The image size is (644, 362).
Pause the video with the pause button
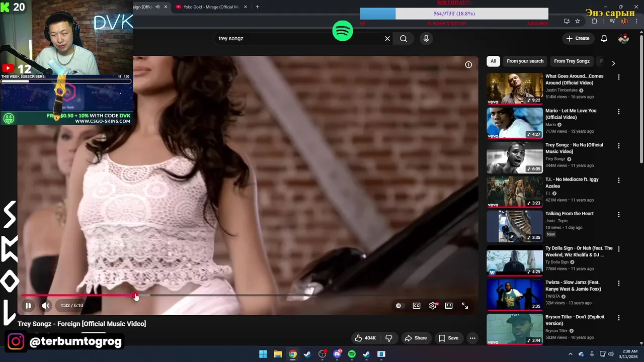[28, 305]
